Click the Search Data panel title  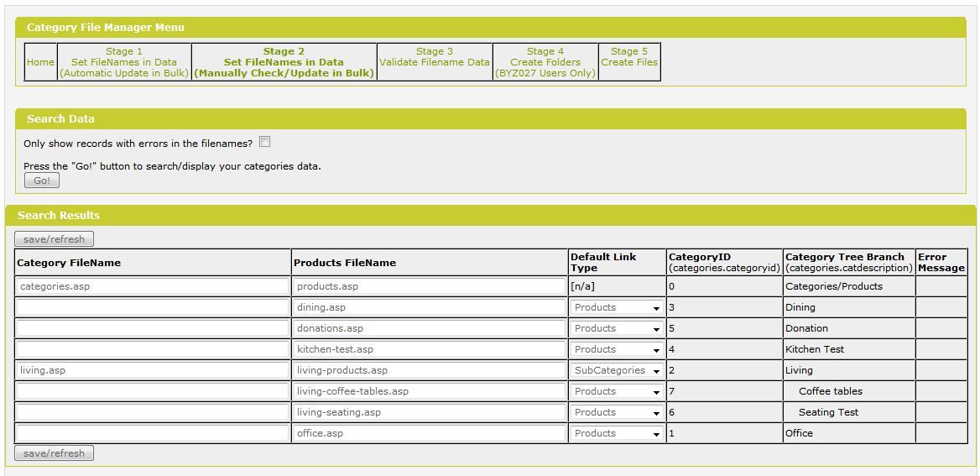click(60, 119)
